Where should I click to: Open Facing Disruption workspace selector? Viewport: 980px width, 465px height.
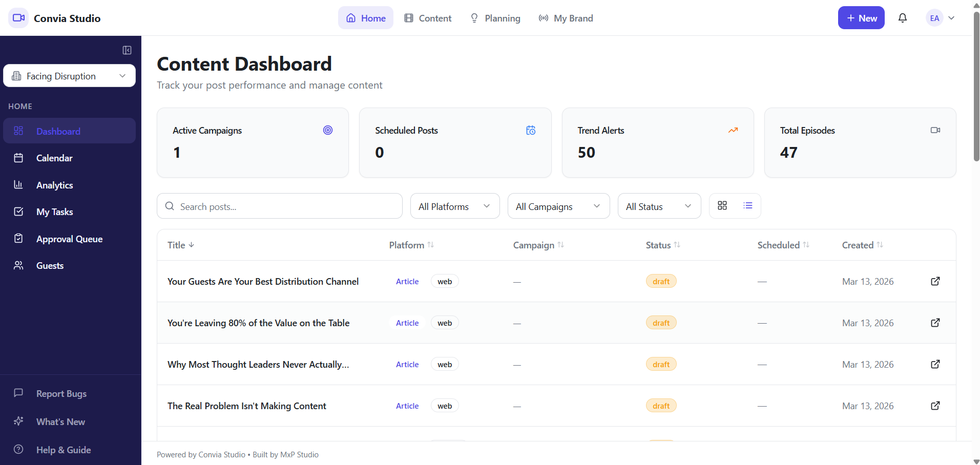pos(70,76)
